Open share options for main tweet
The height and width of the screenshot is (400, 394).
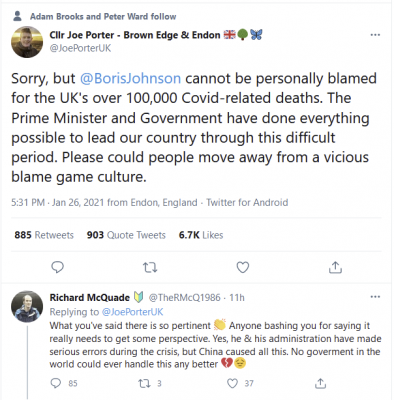pyautogui.click(x=335, y=267)
